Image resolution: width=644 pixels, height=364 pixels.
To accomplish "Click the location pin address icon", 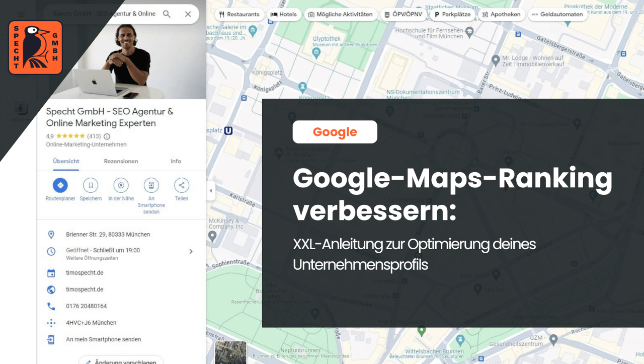I will tap(51, 235).
